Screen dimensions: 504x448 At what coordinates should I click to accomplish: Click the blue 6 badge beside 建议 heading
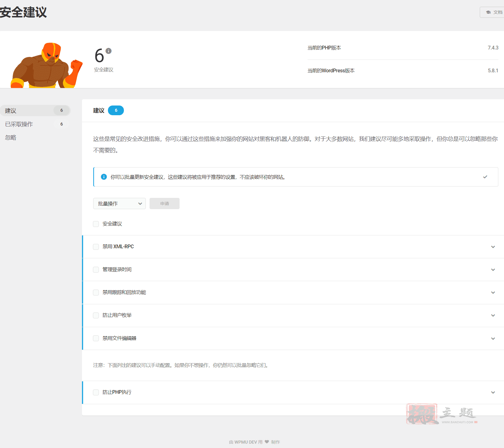(x=116, y=111)
